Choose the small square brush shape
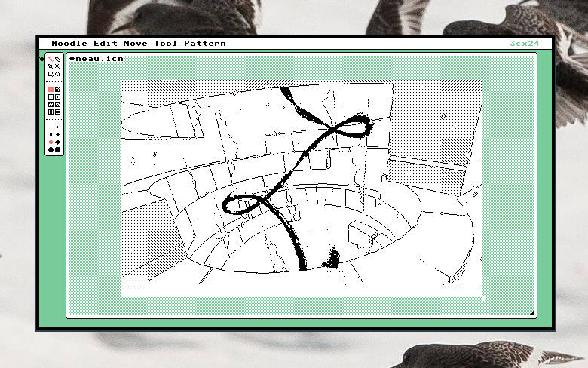Viewport: 588px width, 368px height. (51, 134)
